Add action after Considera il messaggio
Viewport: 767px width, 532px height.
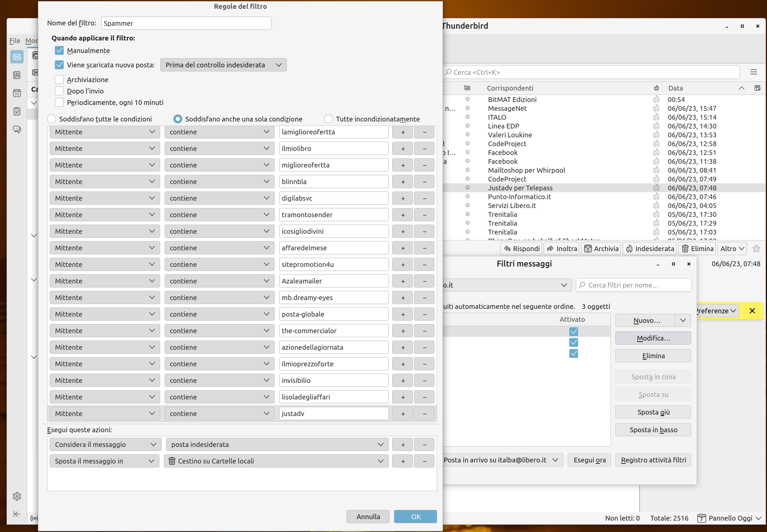[403, 444]
